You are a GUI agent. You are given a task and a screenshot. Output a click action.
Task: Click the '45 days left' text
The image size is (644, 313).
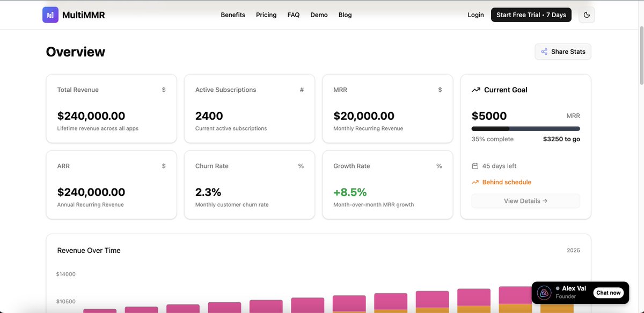[x=500, y=166]
